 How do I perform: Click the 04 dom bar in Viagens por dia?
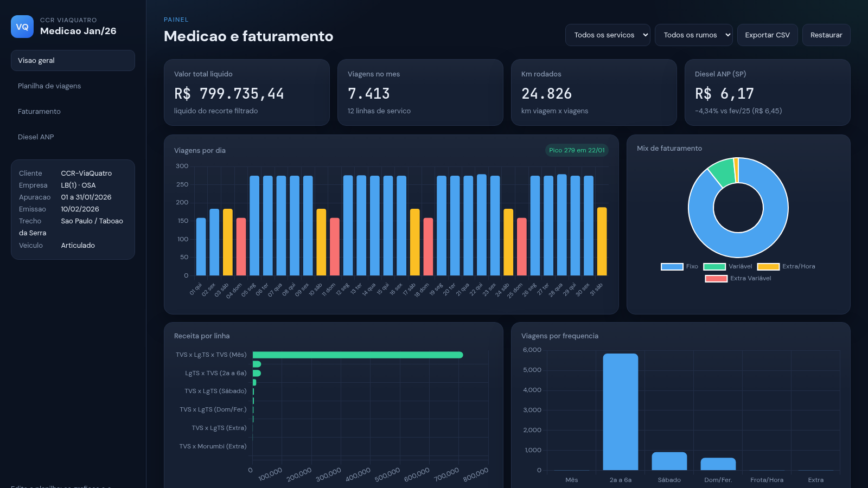tap(241, 247)
